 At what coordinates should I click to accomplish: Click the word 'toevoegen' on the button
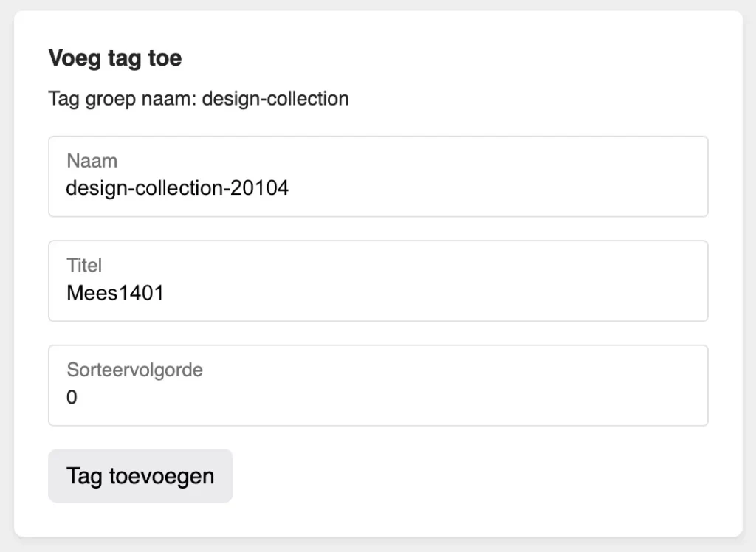tap(162, 476)
